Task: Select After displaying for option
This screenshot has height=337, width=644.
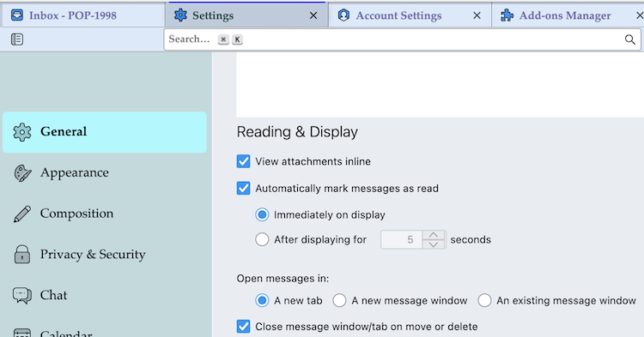Action: (x=262, y=239)
